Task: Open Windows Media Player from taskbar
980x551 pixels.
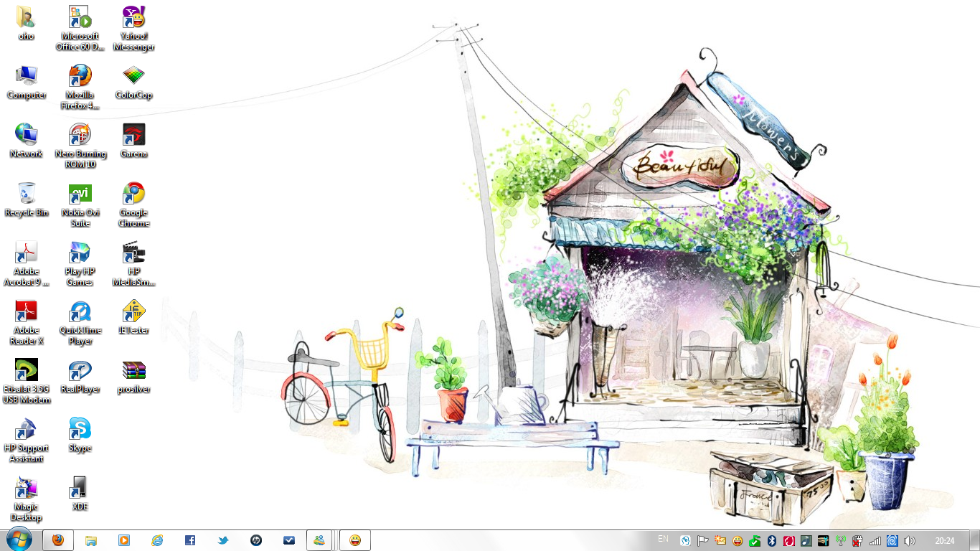Action: click(x=124, y=540)
